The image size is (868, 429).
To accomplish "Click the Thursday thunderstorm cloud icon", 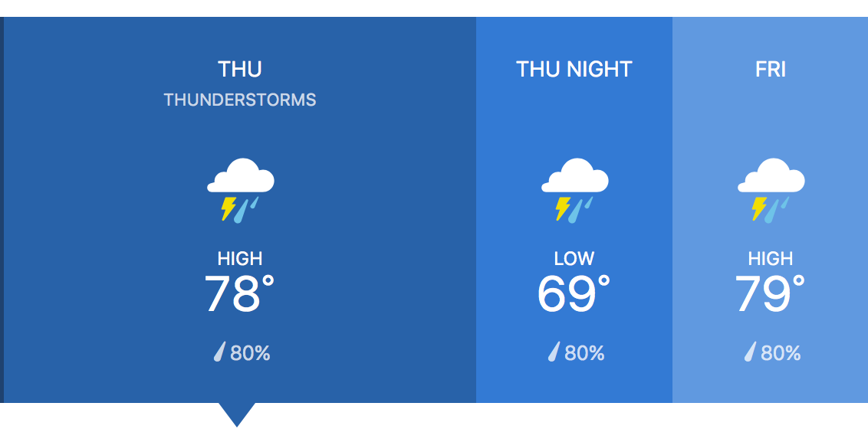I will click(x=240, y=189).
